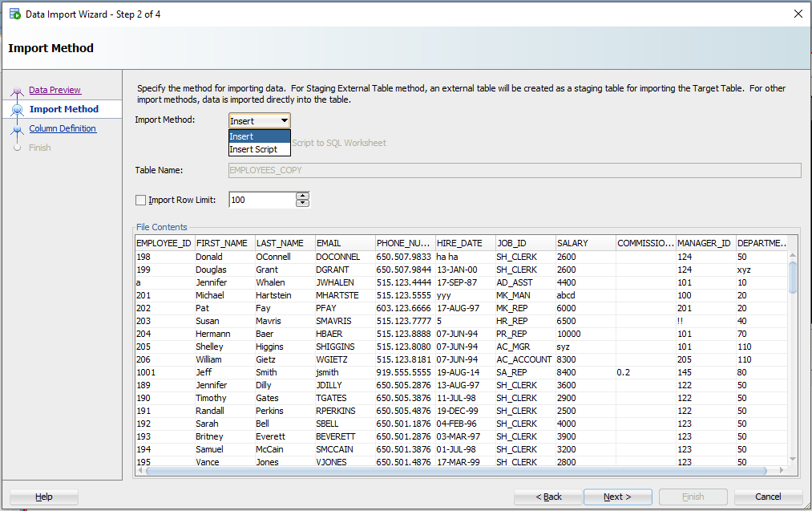The image size is (812, 511).
Task: Open the Column Definition step link
Action: (63, 128)
